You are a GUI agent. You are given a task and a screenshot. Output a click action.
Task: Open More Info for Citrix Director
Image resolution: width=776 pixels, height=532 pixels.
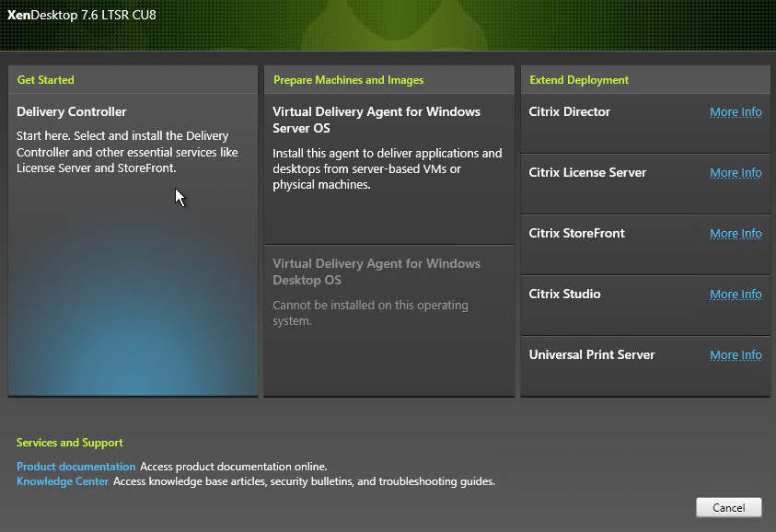735,112
